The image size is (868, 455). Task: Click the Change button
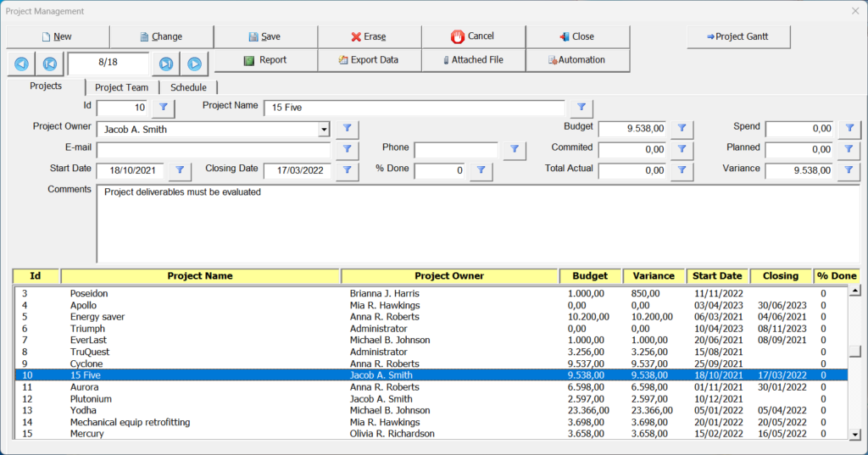162,36
